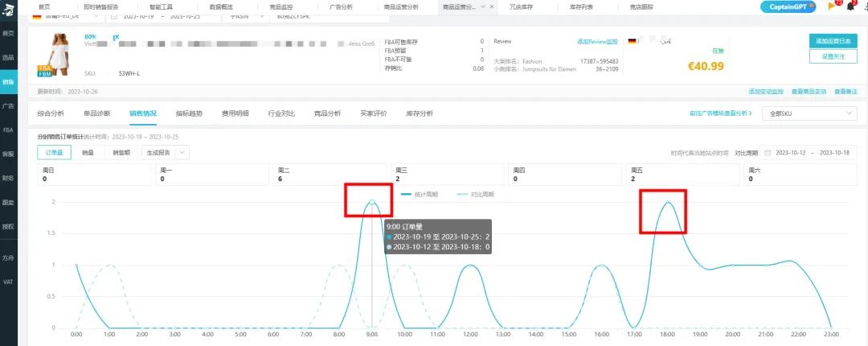Click the product thumbnail image
The height and width of the screenshot is (346, 868).
coord(59,55)
